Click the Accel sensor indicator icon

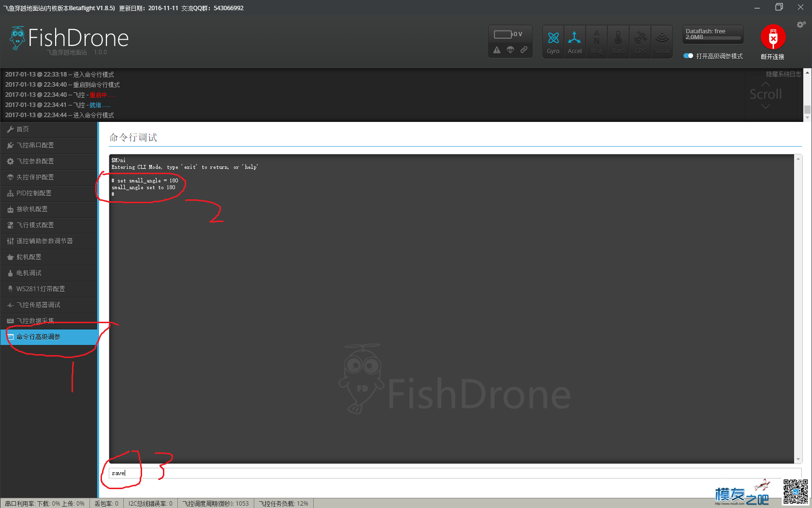coord(575,42)
